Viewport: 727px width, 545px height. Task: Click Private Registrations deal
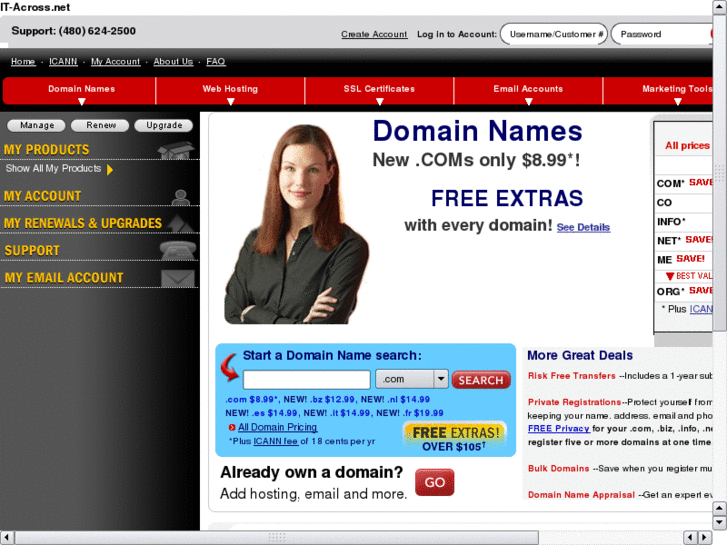tap(574, 402)
